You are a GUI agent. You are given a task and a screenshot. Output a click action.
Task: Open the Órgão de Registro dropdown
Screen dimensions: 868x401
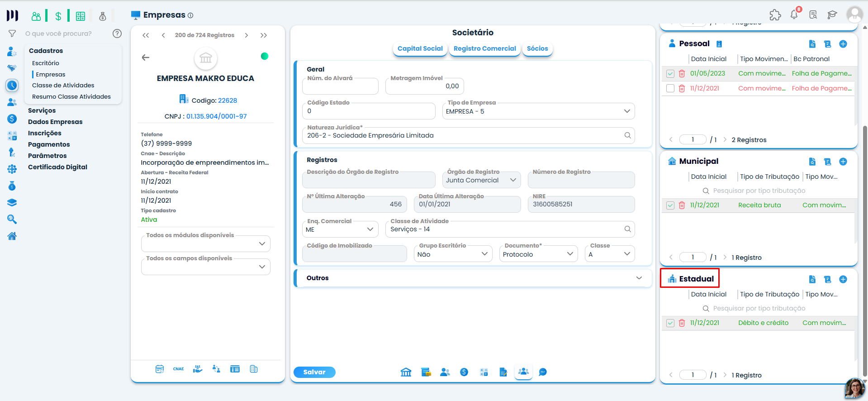[x=481, y=180]
